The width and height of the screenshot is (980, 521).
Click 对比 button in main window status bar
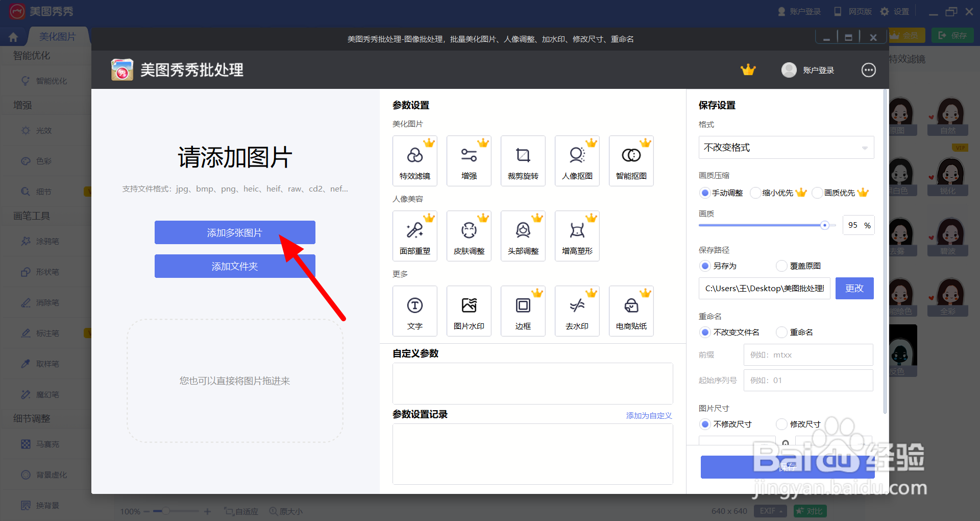[810, 511]
